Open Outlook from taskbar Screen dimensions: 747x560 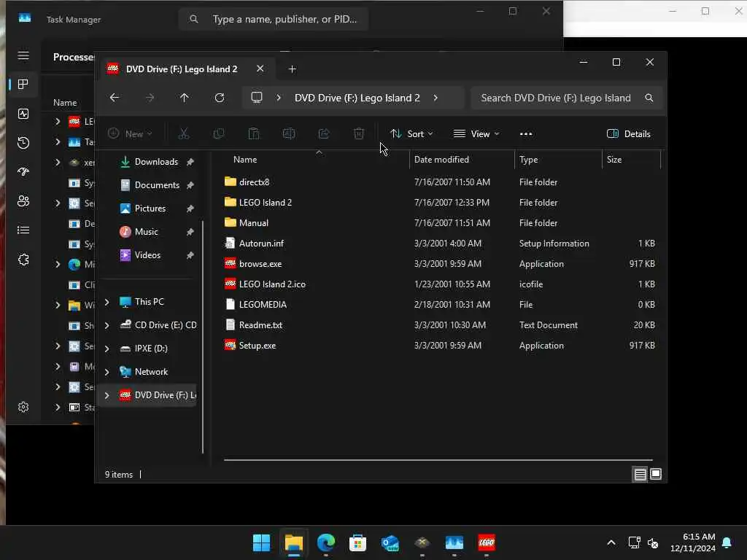pos(390,542)
